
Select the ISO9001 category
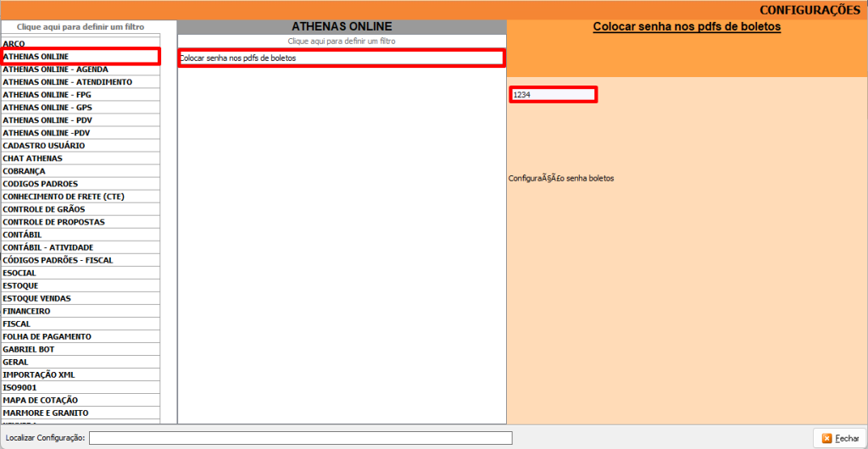[x=81, y=387]
